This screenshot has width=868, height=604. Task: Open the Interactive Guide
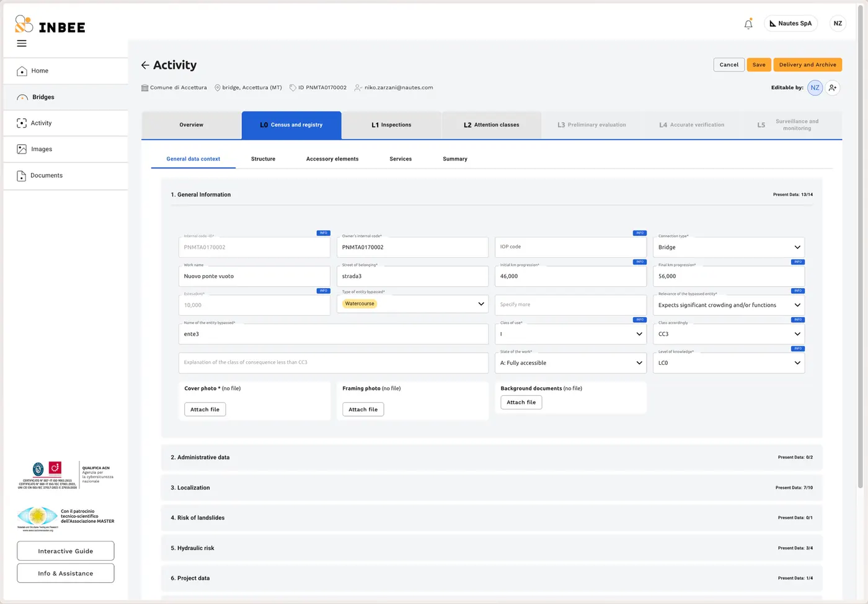[66, 551]
